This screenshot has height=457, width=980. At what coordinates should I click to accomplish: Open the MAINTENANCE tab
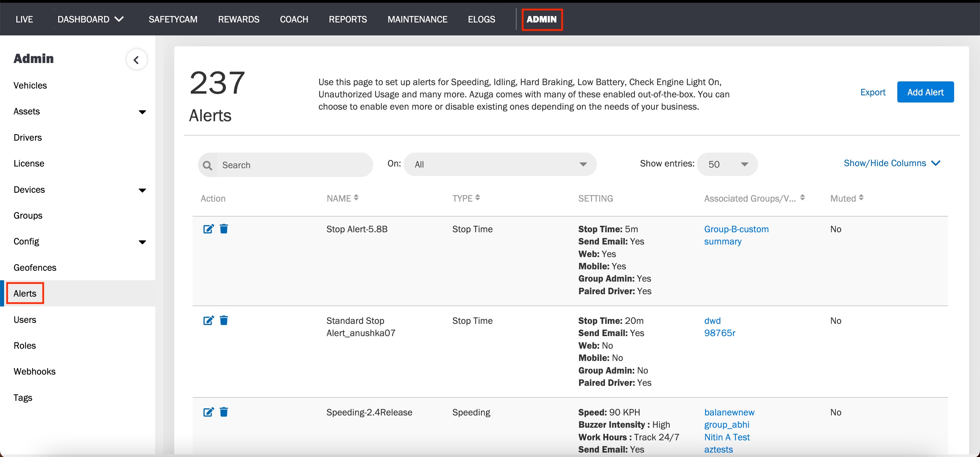[x=417, y=19]
